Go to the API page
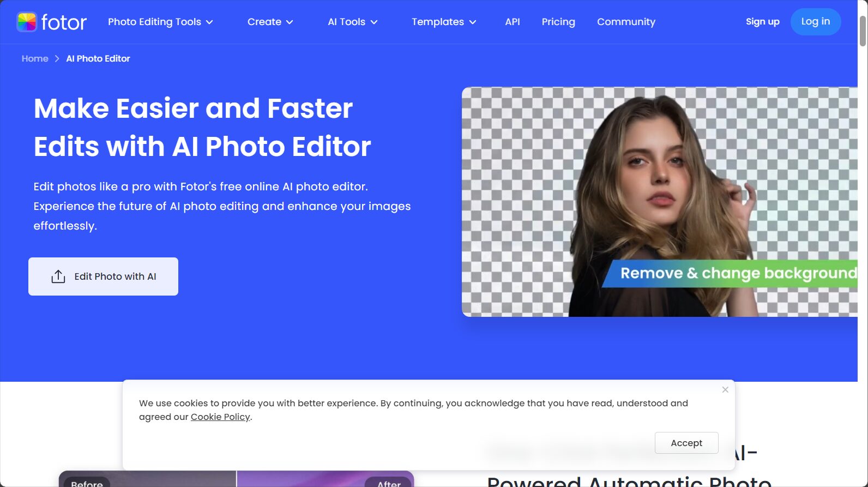The width and height of the screenshot is (868, 487). [x=513, y=22]
